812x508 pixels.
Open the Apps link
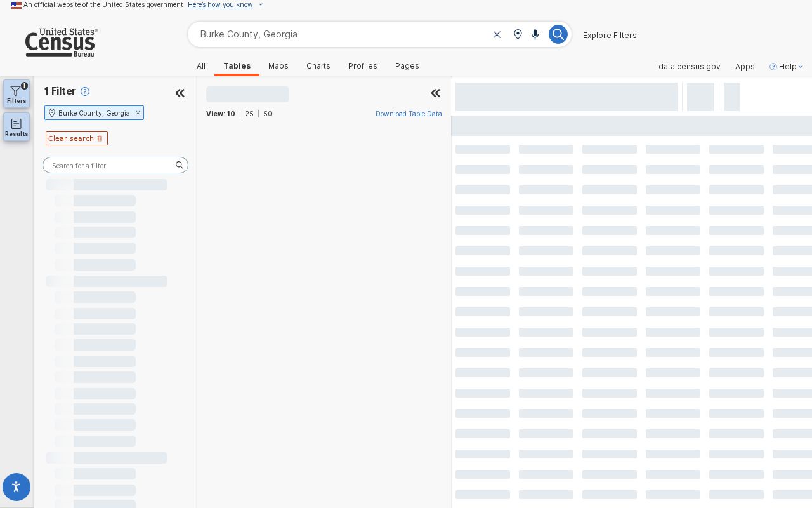point(745,67)
